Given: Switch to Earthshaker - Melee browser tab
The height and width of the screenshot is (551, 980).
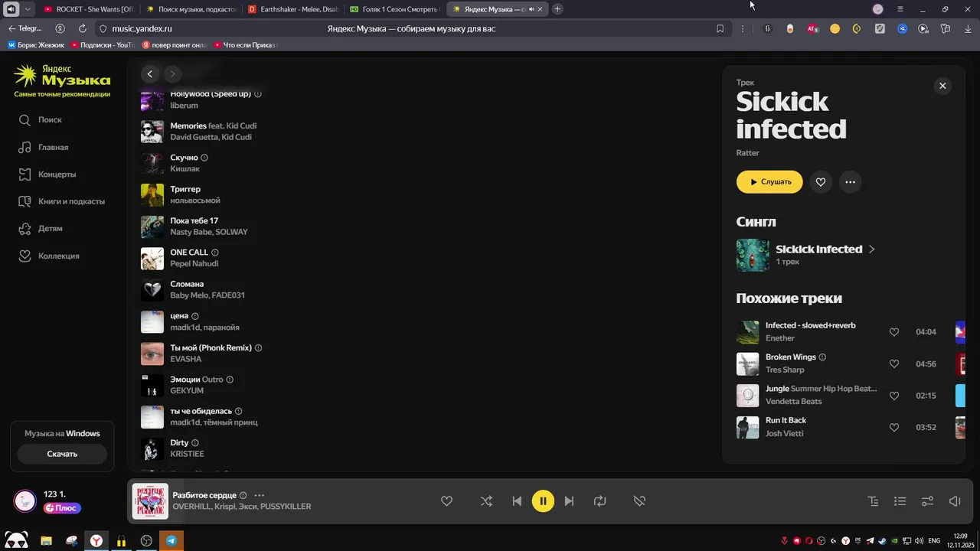Looking at the screenshot, I should coord(292,9).
